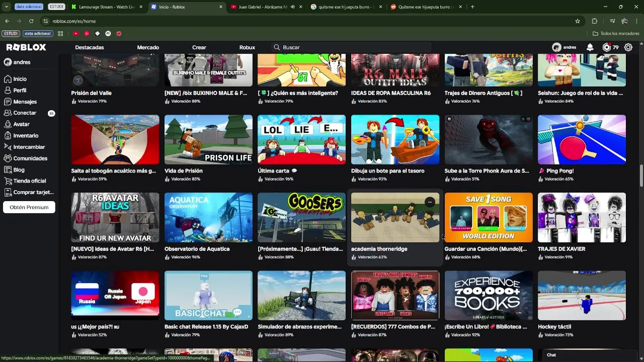Open the settings gear icon
This screenshot has width=644, height=362.
[x=628, y=47]
